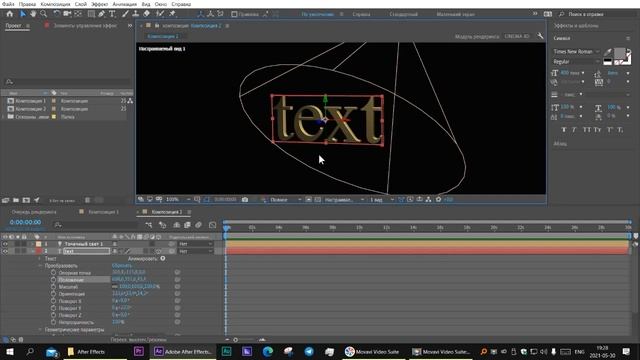The width and height of the screenshot is (640, 360).
Task: Switch to the Маленький экран workspace
Action: (456, 14)
